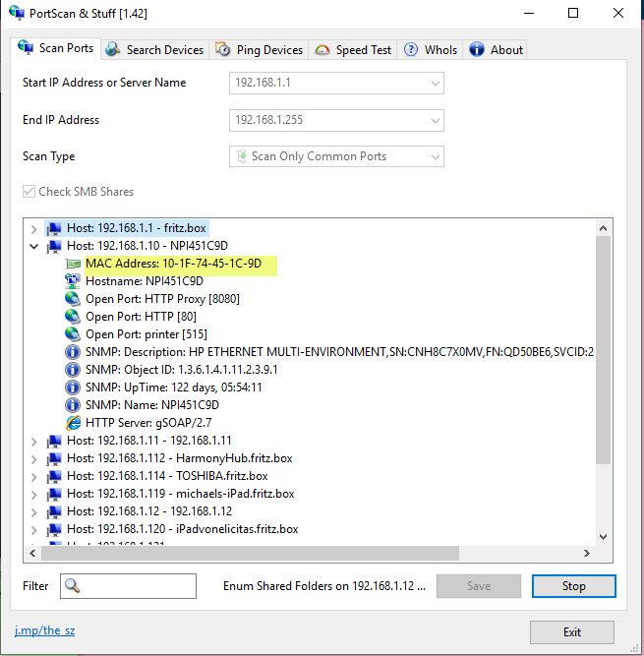This screenshot has width=644, height=656.
Task: Click the Scan Ports tab icon
Action: click(26, 47)
